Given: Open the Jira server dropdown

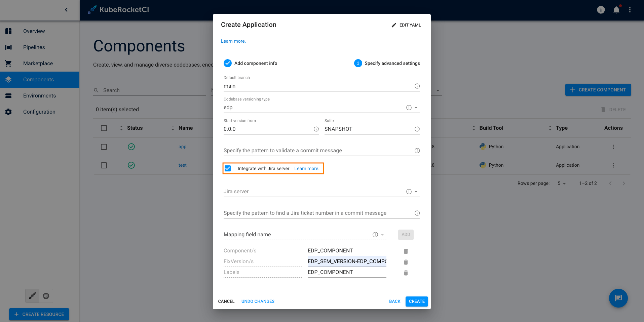Looking at the screenshot, I should point(416,191).
